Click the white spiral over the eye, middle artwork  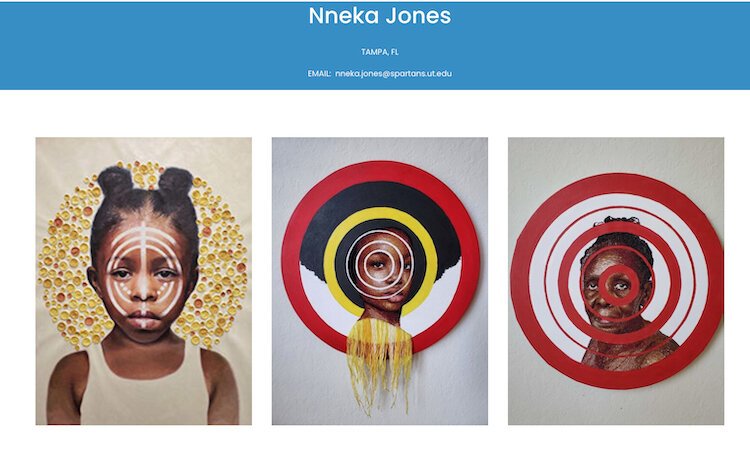pos(380,265)
